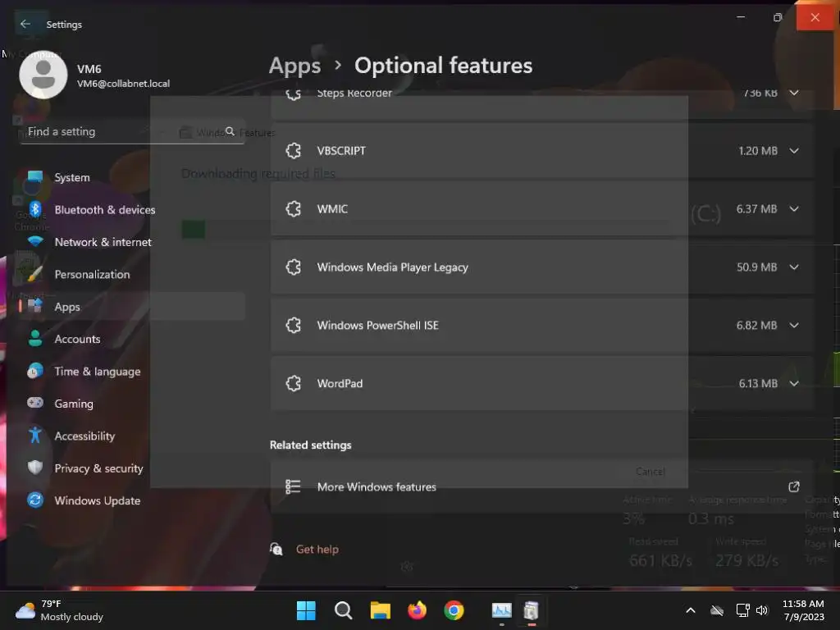
Task: Click the Personalization paintbrush icon
Action: pos(35,274)
